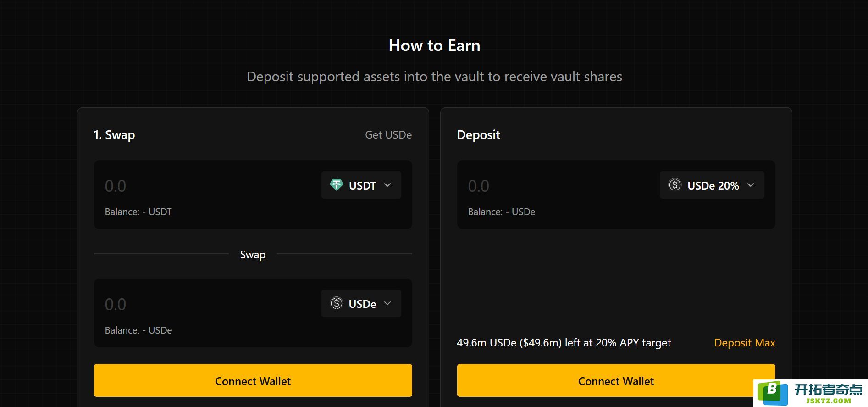Focus the USDT amount input field
This screenshot has height=407, width=868.
(x=206, y=186)
